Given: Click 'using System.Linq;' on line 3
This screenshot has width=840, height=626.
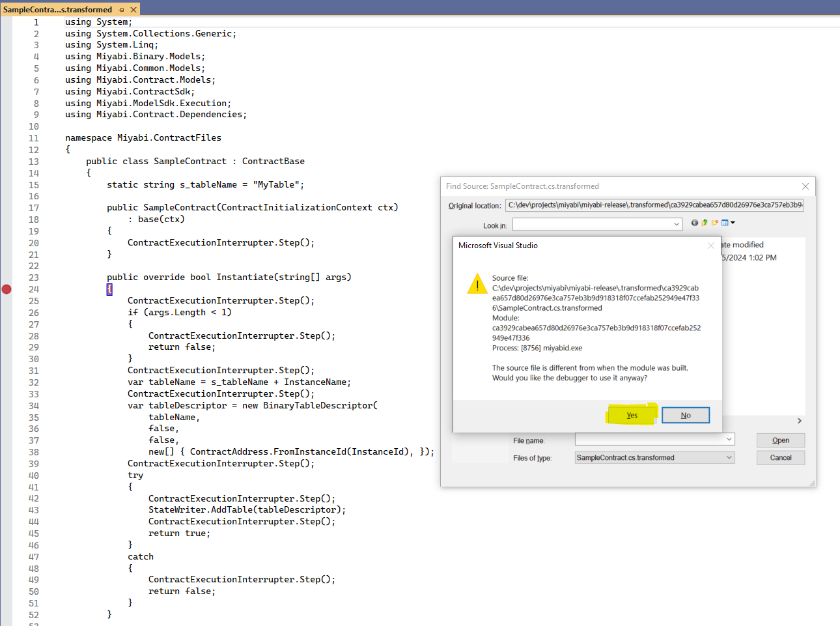Looking at the screenshot, I should point(112,45).
